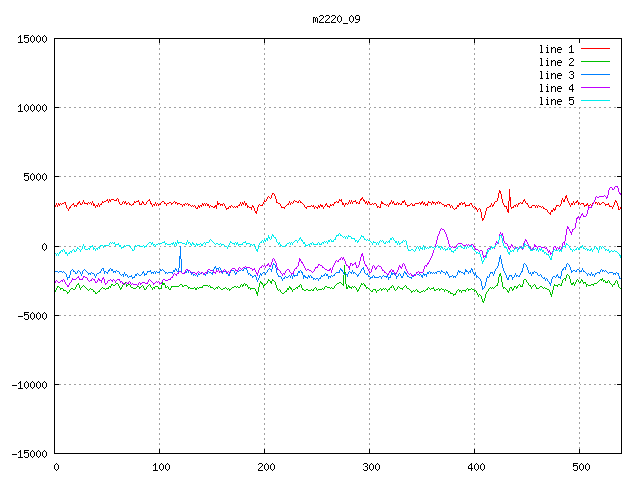Click the plot title m2220_09
This screenshot has height=480, width=640.
(x=337, y=19)
